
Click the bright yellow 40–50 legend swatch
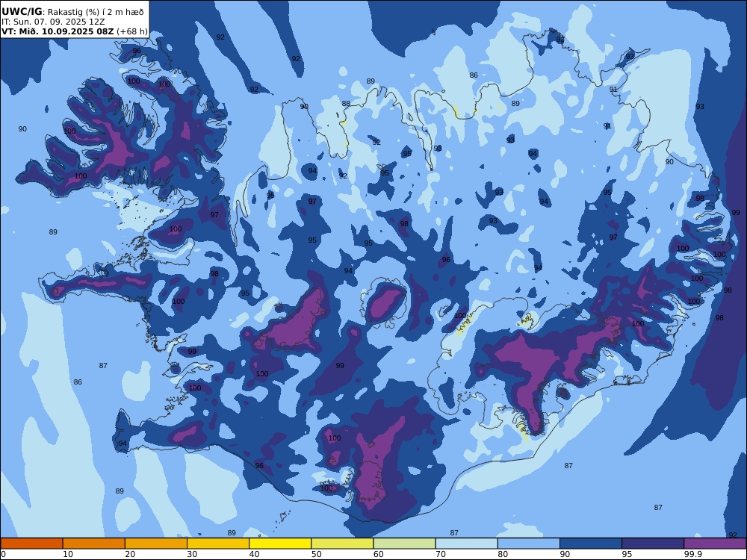point(280,544)
